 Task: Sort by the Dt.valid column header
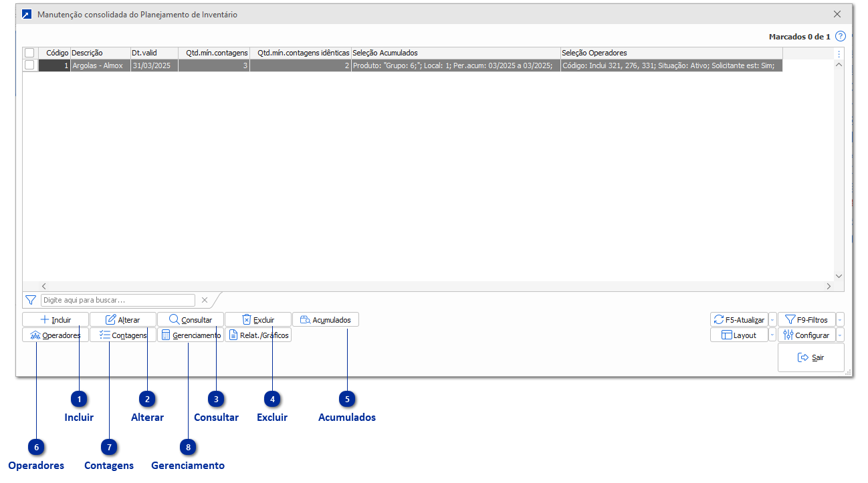[x=154, y=53]
